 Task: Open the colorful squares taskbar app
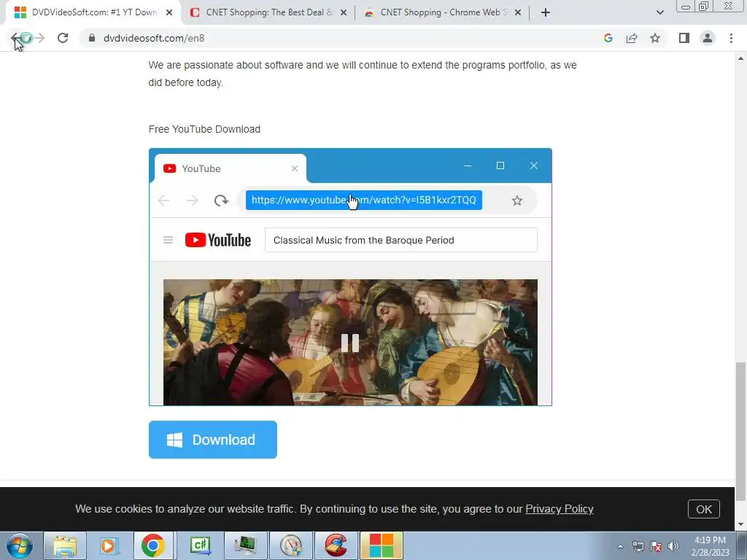pyautogui.click(x=382, y=545)
